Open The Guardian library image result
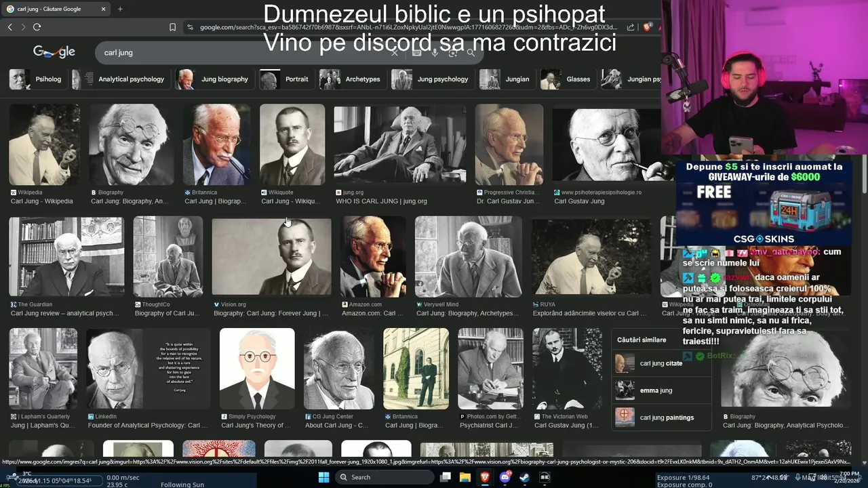Screen dimensions: 868x488 click(66, 256)
